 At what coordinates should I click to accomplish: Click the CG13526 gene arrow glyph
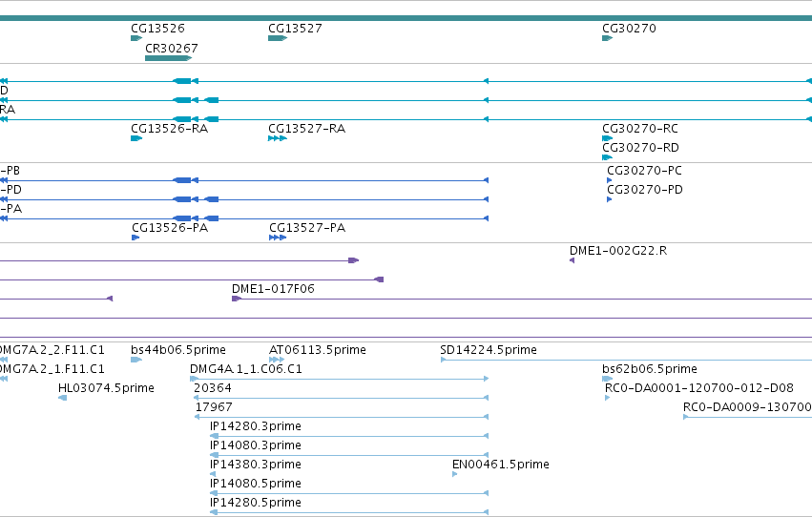coord(136,38)
